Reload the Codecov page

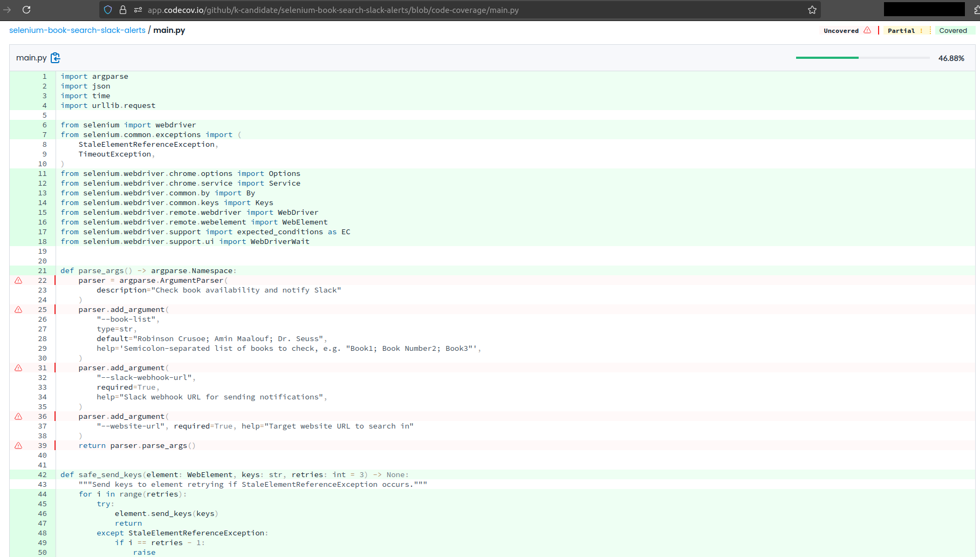click(x=26, y=10)
